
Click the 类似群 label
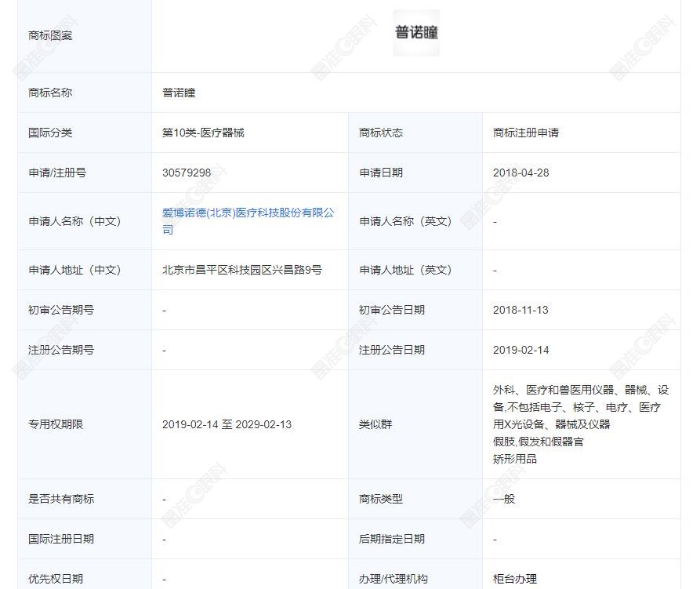click(375, 424)
